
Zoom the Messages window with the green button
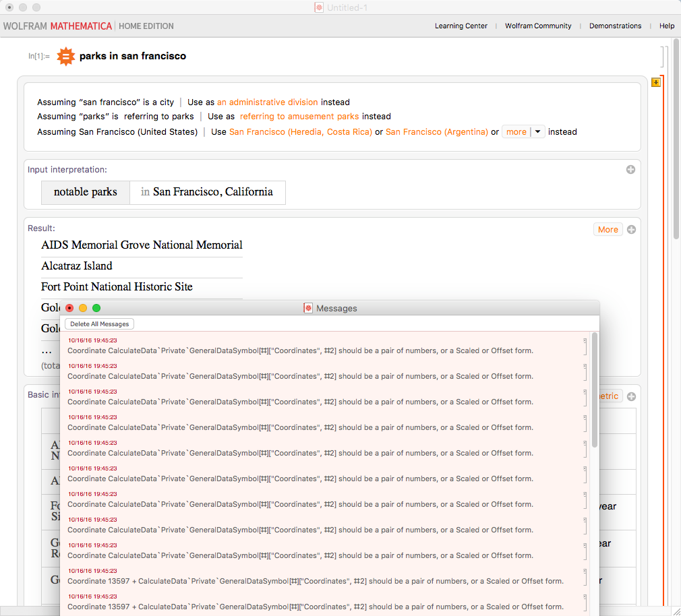pos(96,308)
